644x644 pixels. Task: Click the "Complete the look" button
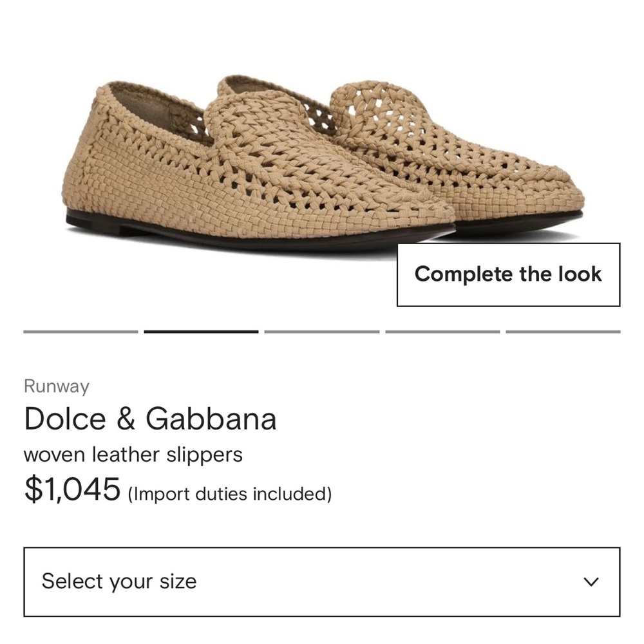(509, 273)
